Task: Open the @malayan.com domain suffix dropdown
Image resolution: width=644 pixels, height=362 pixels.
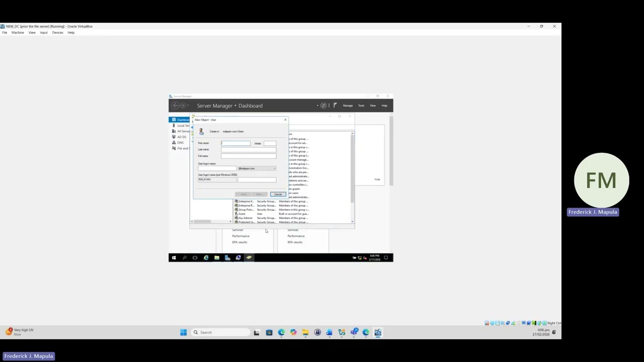Action: tap(257, 168)
